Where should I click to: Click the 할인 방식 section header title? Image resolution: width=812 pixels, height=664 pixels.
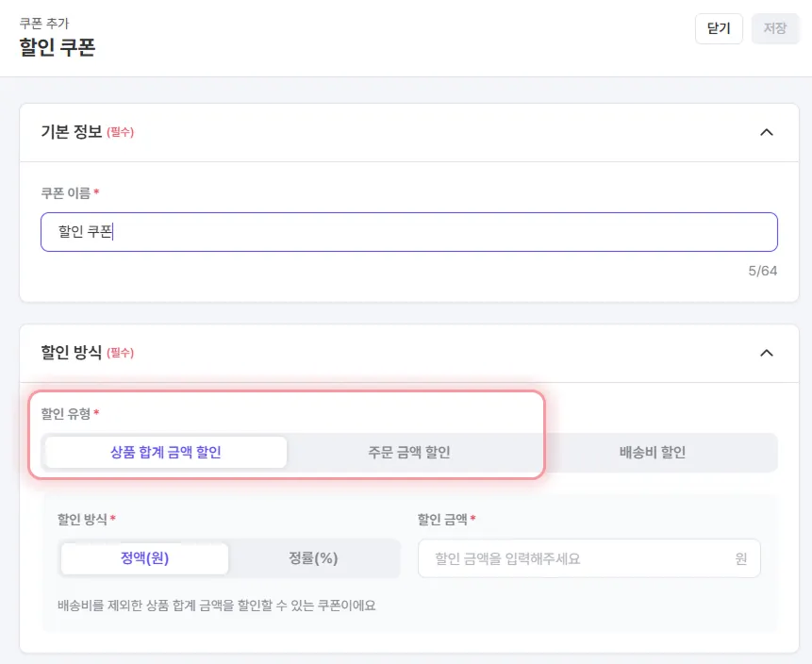click(71, 353)
